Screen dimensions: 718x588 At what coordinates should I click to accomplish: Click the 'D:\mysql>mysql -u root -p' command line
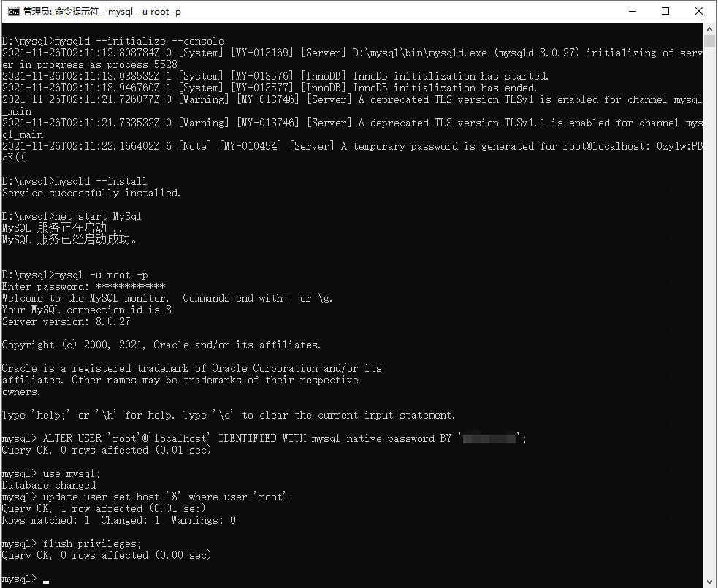[75, 275]
